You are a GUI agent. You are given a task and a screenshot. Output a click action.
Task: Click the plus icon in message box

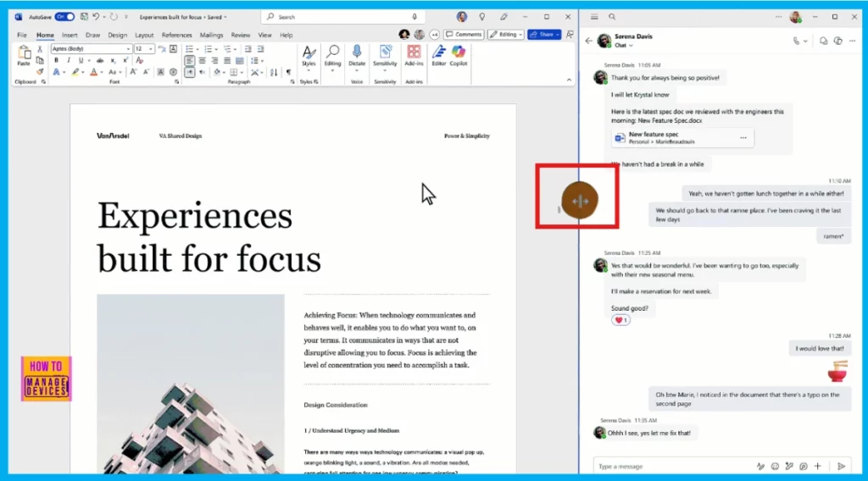coord(818,467)
